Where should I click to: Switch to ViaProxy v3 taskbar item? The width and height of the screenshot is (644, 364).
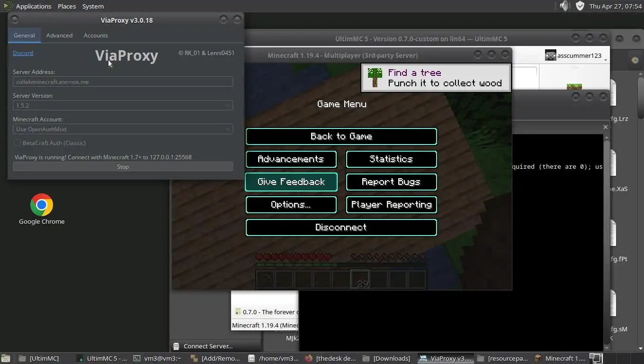(x=445, y=358)
